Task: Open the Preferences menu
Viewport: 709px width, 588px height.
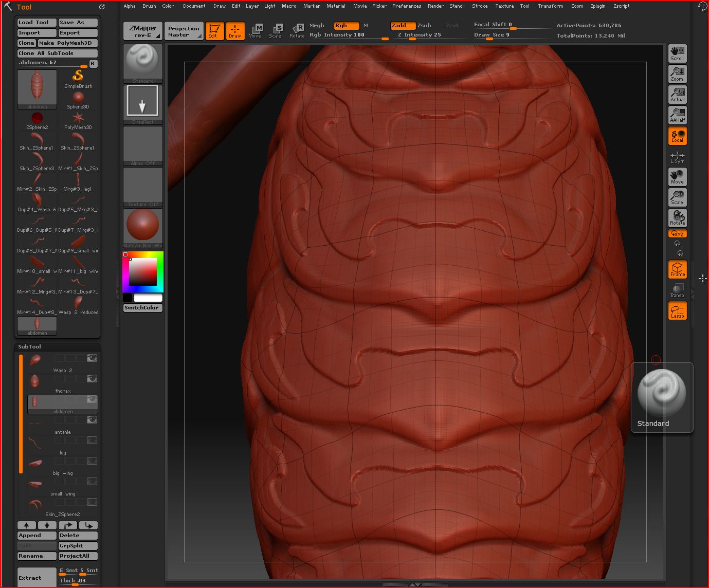Action: coord(406,6)
